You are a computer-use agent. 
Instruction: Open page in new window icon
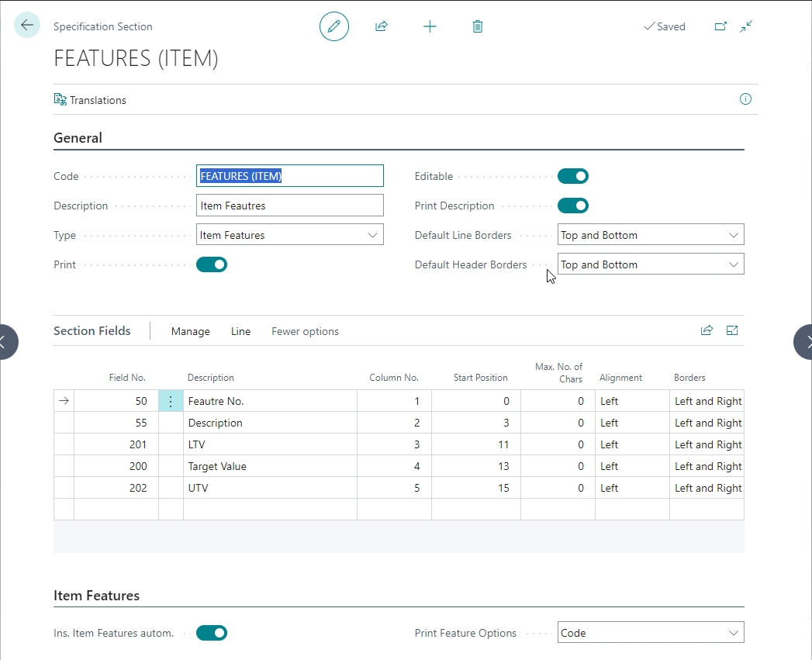[x=720, y=26]
